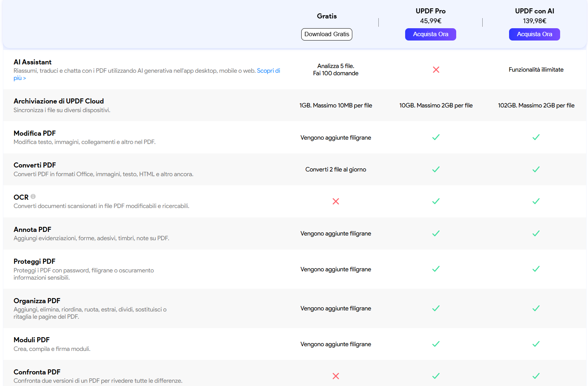Click 'Vengono aggiunte filigrane' in Moduli PDF row
The height and width of the screenshot is (386, 588).
(336, 344)
